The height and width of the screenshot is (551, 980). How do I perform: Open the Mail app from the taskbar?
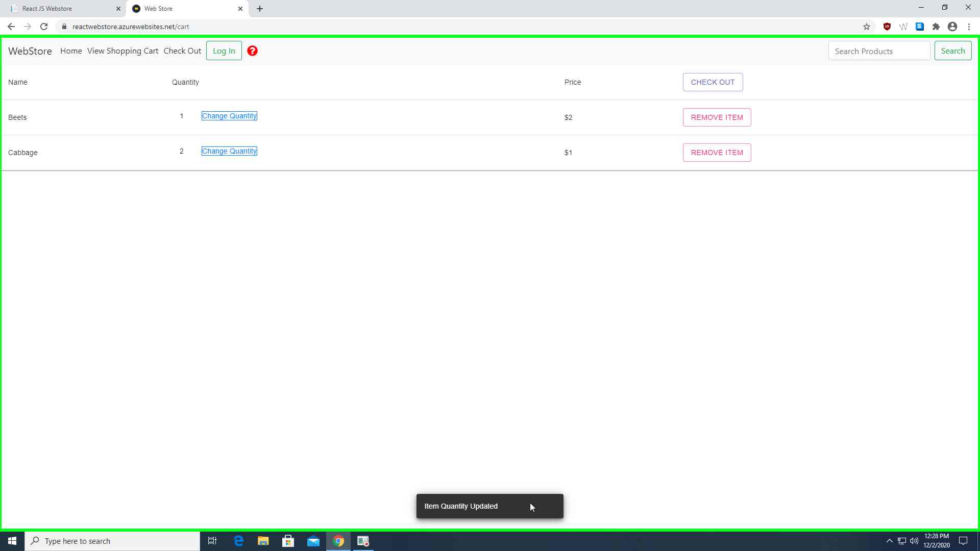click(x=313, y=541)
